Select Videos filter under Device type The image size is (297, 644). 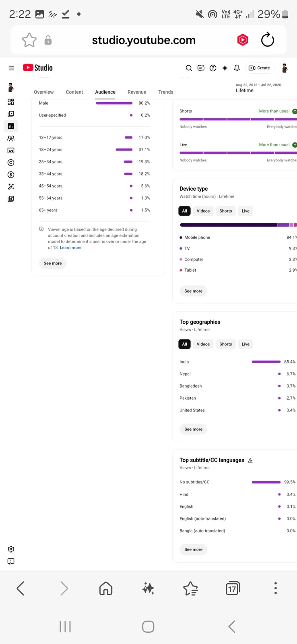click(x=203, y=211)
